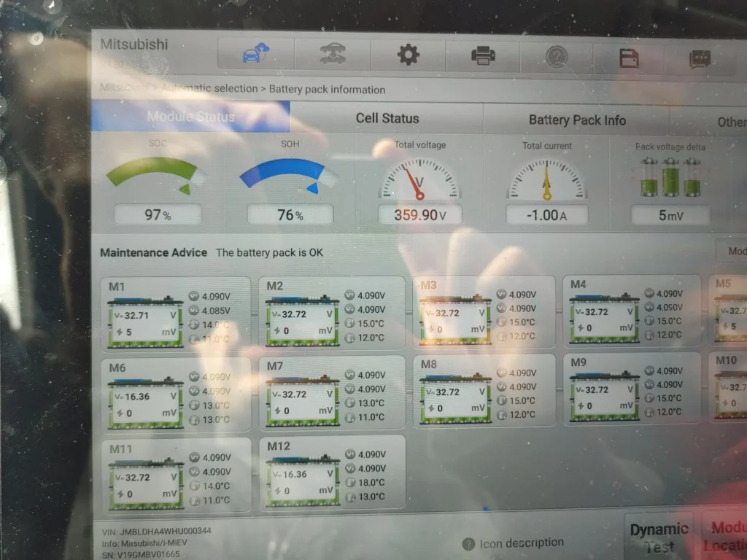
Task: Select the Mitsubishi title label
Action: (134, 44)
